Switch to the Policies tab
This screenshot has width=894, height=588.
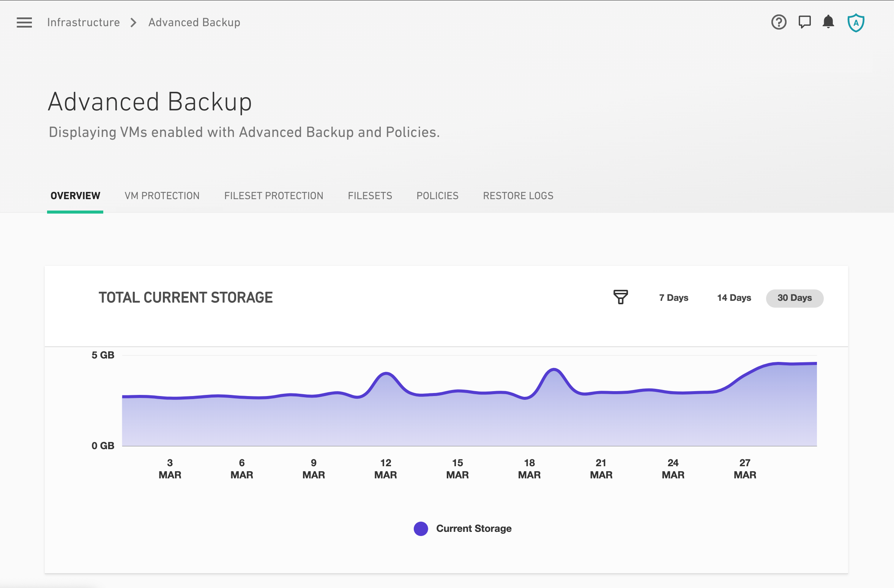click(x=437, y=196)
